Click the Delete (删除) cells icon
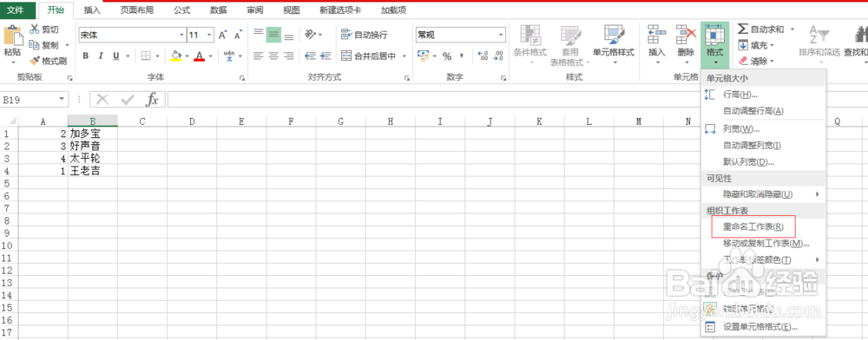Image resolution: width=868 pixels, height=340 pixels. [x=686, y=35]
